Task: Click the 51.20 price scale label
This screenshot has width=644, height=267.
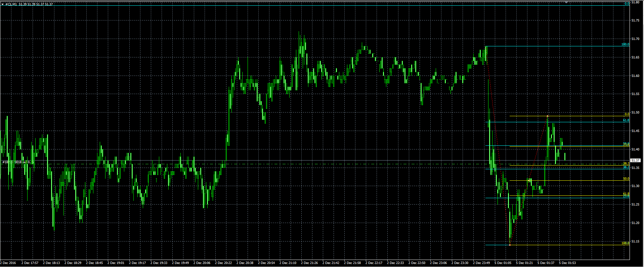Action: tap(635, 223)
